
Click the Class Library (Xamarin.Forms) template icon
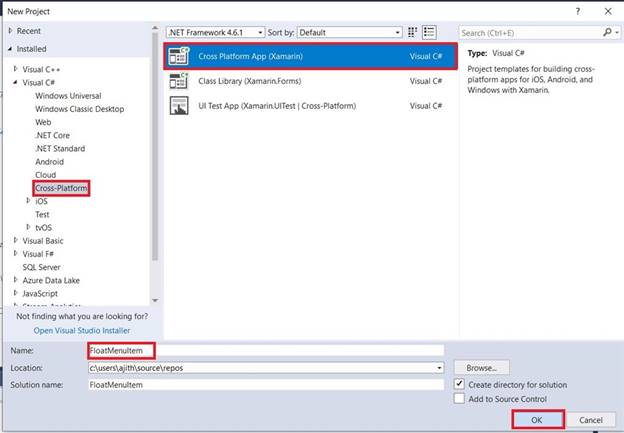[x=179, y=81]
